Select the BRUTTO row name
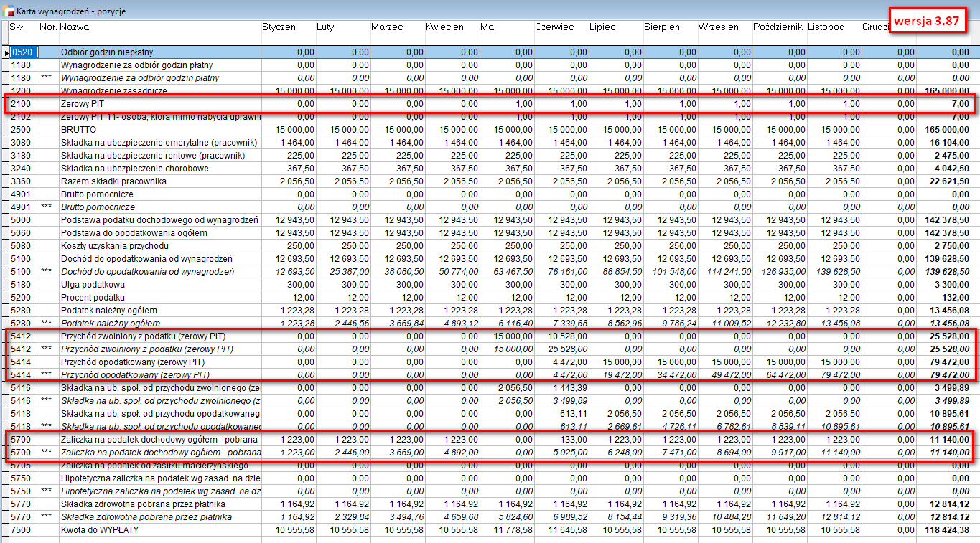 click(78, 130)
